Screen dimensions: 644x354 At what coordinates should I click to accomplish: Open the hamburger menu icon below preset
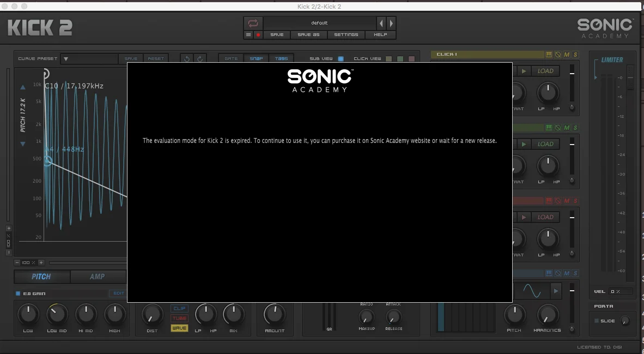248,34
